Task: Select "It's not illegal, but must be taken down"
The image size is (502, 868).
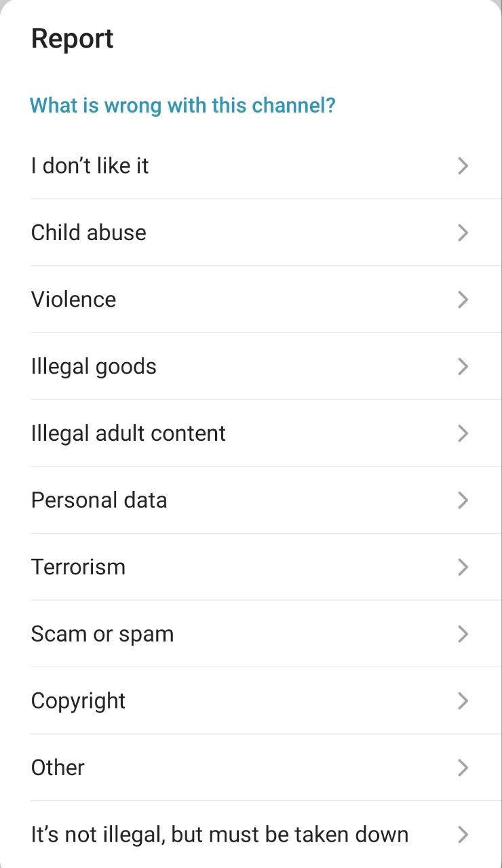Action: [220, 834]
